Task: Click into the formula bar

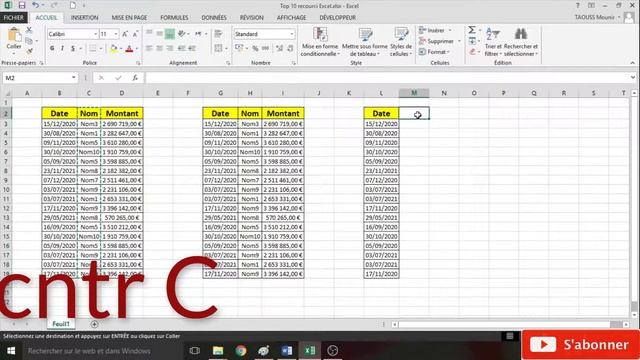Action: point(387,78)
